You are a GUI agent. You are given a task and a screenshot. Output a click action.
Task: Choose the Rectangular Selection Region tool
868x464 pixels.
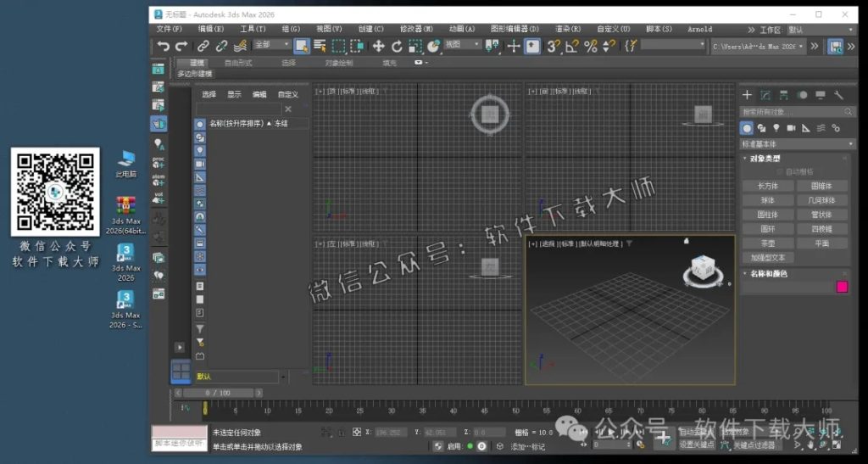(339, 47)
